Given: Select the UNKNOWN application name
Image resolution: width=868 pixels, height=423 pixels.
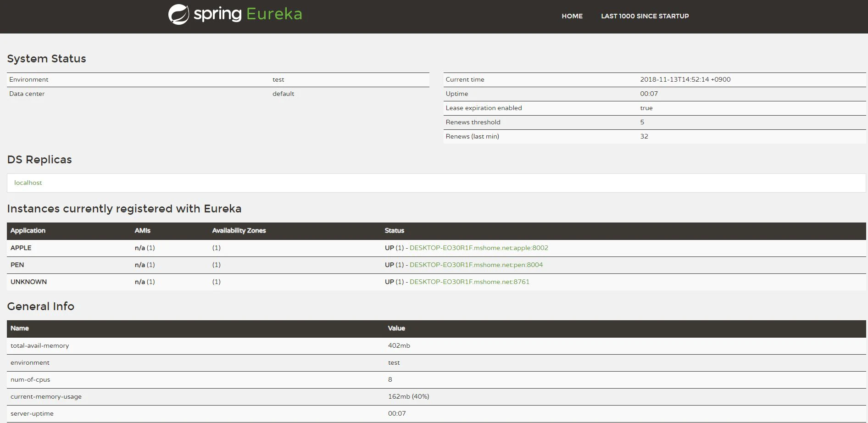Looking at the screenshot, I should click(28, 282).
